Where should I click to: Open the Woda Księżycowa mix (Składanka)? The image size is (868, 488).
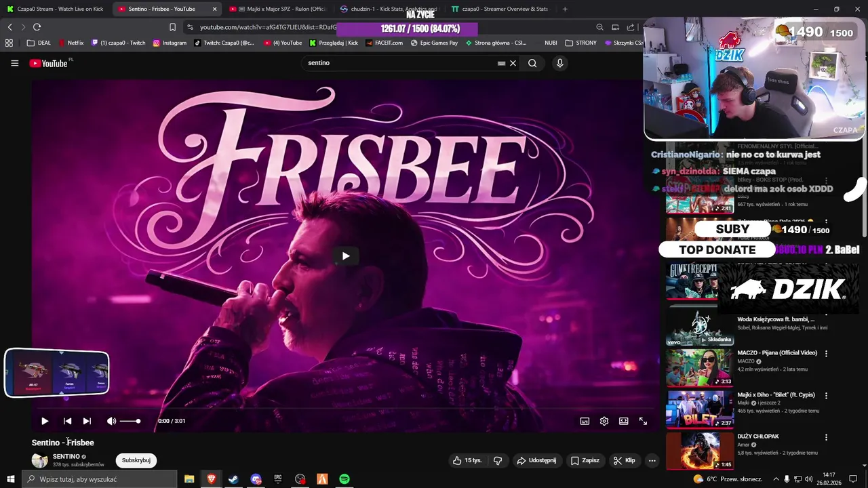click(700, 327)
